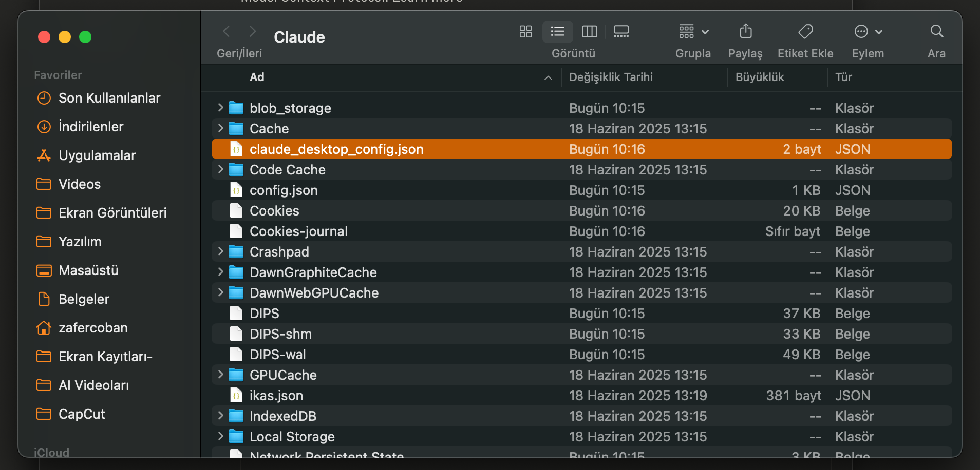Click the config.json file icon
Screen dimensions: 980x470
click(x=236, y=190)
